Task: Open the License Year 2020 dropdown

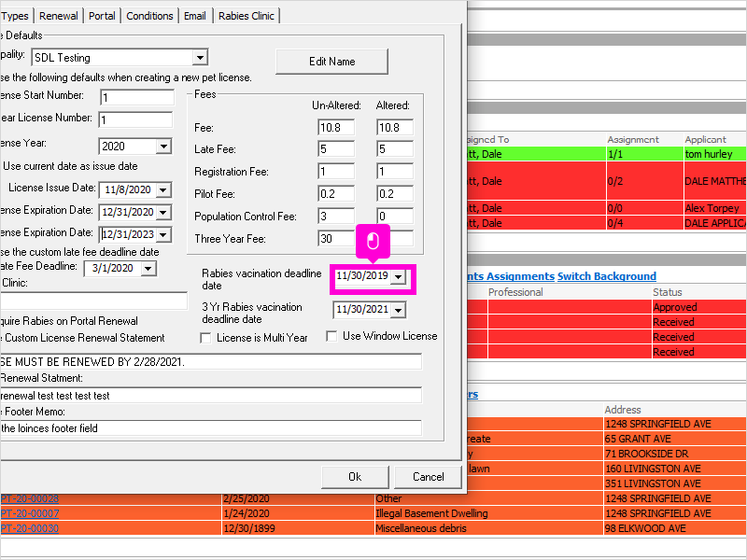Action: click(164, 146)
